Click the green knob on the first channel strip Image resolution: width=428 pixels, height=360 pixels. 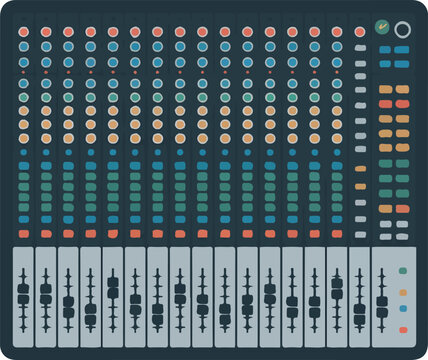click(x=24, y=97)
